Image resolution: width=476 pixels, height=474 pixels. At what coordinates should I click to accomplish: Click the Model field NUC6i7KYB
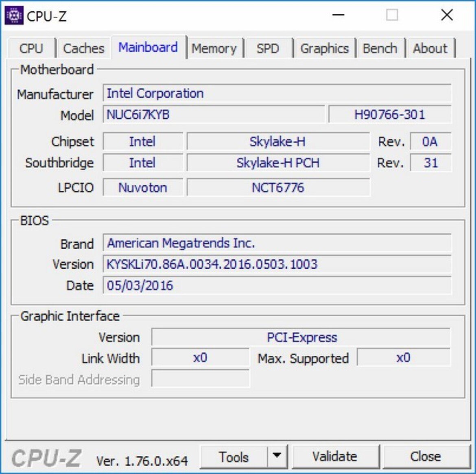click(214, 114)
